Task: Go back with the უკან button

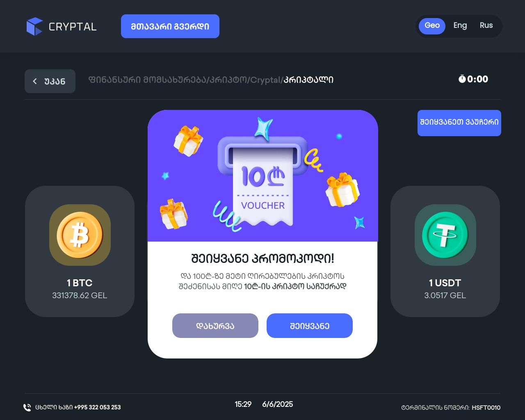Action: [x=50, y=81]
